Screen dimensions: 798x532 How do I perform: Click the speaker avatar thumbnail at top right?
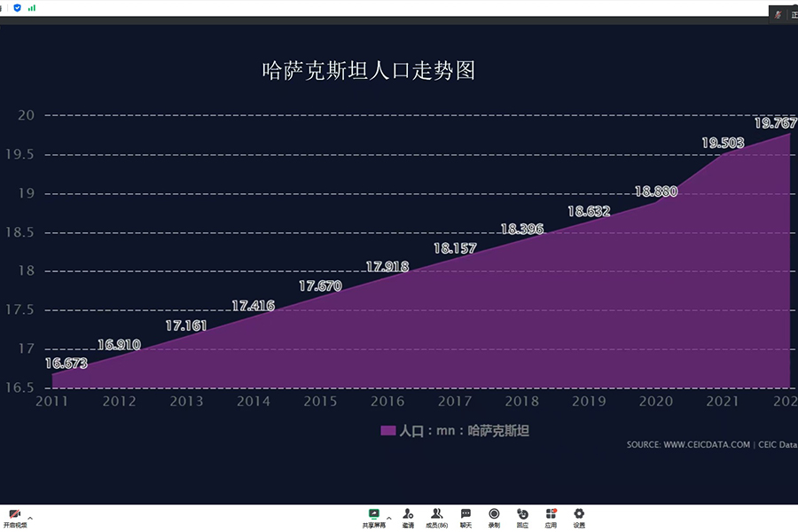pyautogui.click(x=778, y=15)
